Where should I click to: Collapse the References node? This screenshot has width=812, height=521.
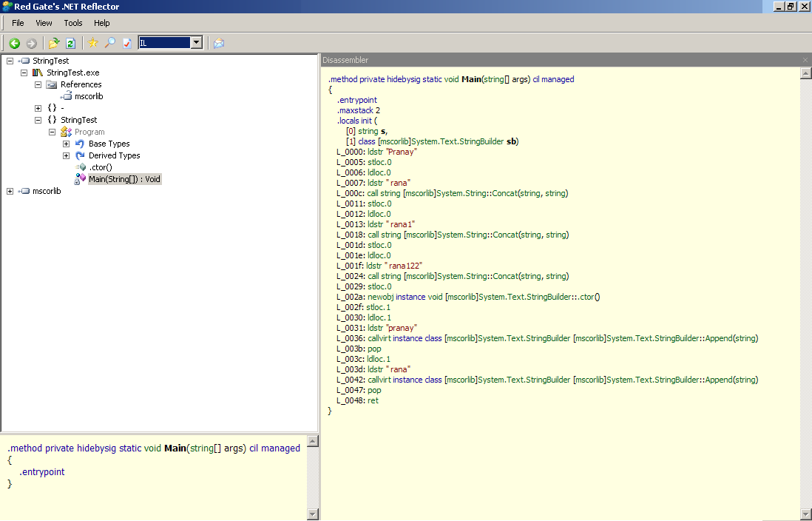[x=38, y=85]
